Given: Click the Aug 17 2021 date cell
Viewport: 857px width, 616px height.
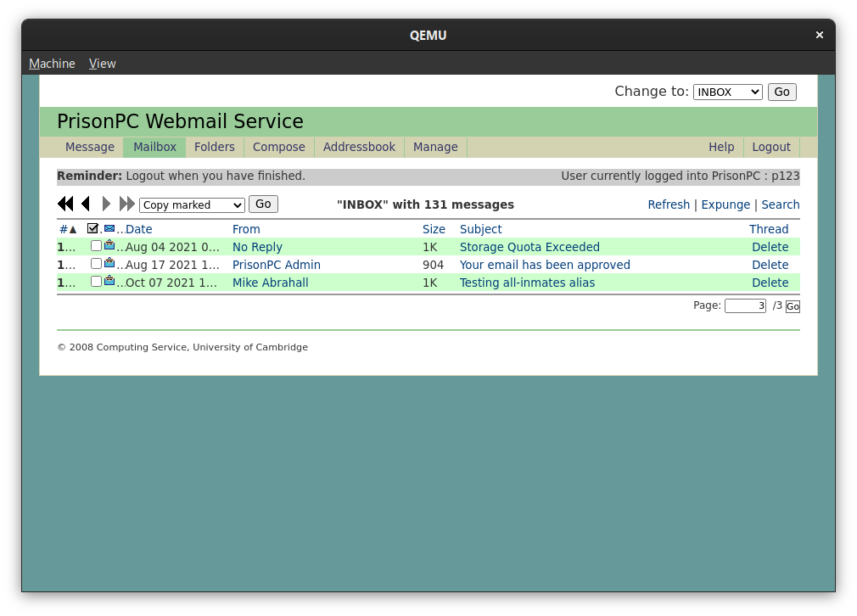Looking at the screenshot, I should coord(172,265).
